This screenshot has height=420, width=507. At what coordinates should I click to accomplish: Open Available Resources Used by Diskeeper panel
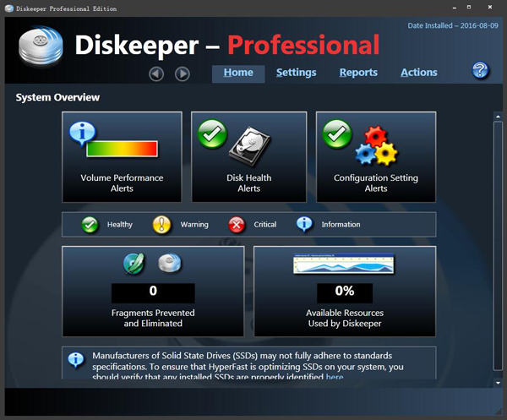coord(345,292)
